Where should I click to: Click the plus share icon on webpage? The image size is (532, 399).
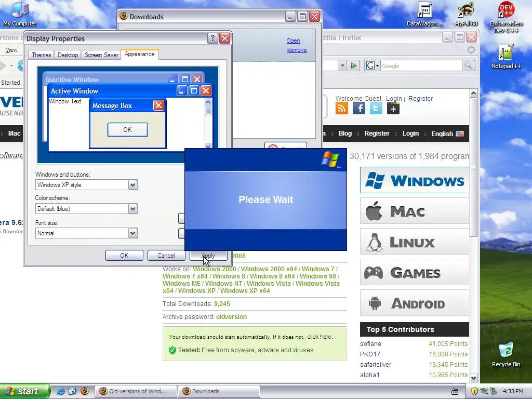coord(393,109)
